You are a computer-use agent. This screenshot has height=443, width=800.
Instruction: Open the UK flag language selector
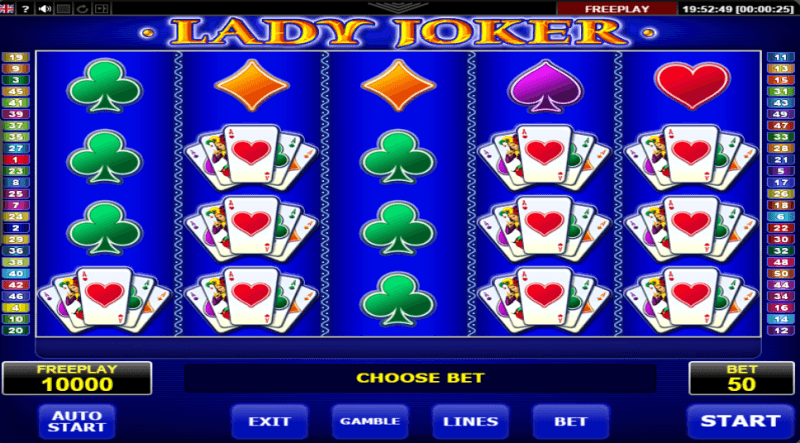click(x=7, y=8)
